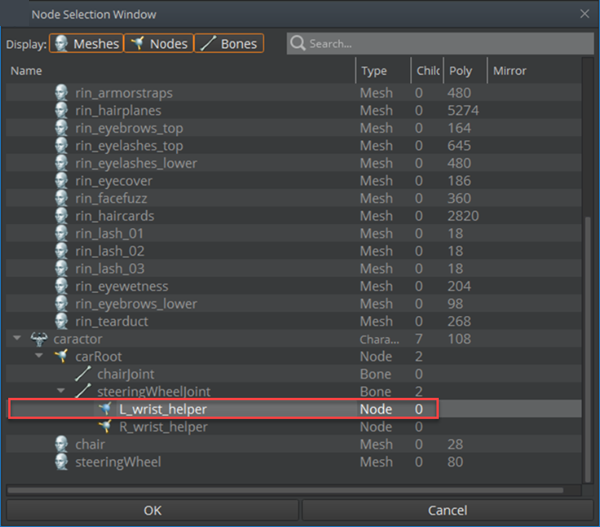This screenshot has width=600, height=527.
Task: Click the magnifier icon in search box
Action: click(x=298, y=44)
